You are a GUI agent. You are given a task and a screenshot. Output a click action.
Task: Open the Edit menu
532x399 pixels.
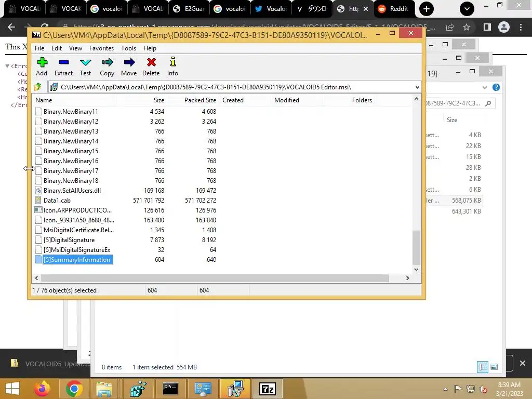56,48
